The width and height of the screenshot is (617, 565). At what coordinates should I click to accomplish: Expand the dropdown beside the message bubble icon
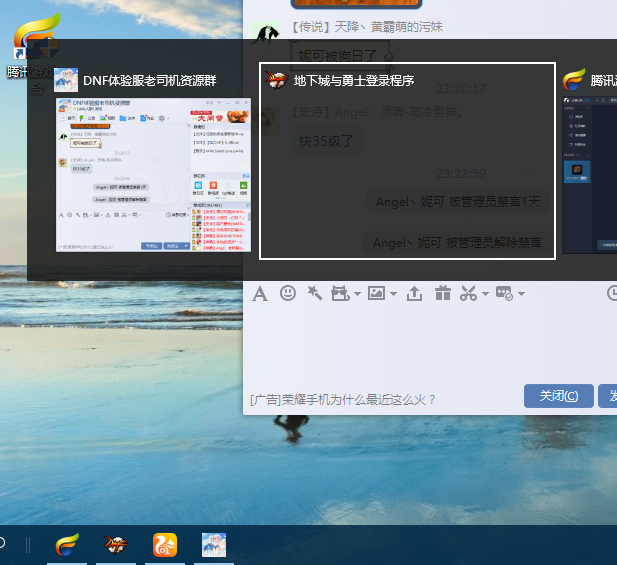coord(521,294)
